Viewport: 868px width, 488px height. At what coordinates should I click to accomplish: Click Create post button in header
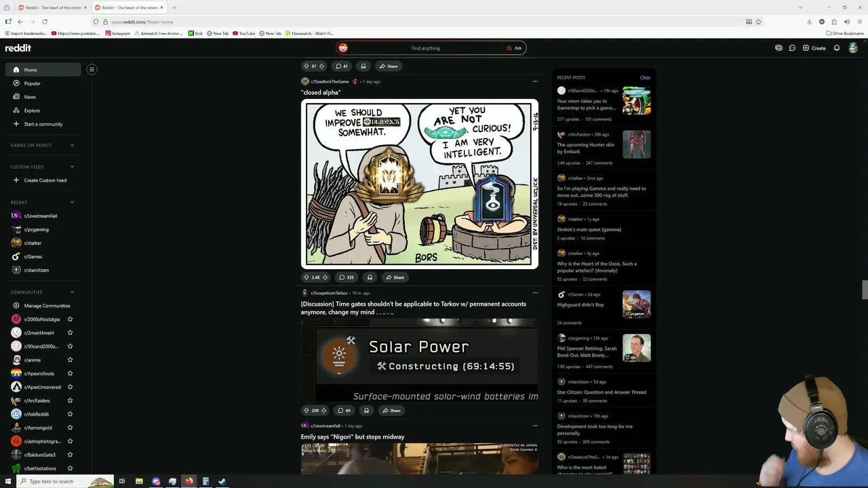tap(814, 48)
